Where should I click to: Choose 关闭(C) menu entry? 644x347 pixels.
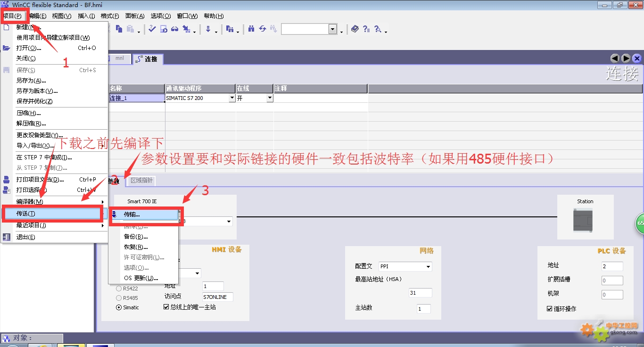point(55,58)
